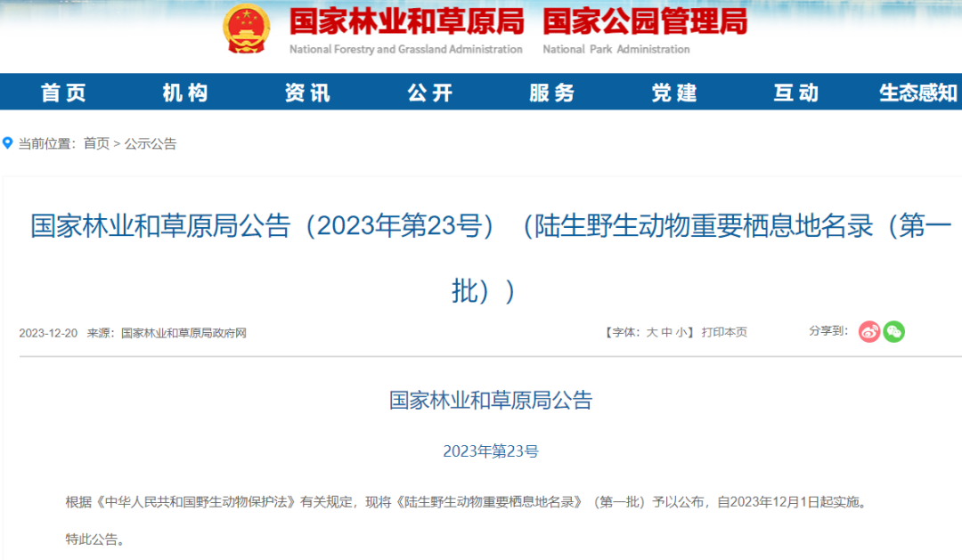Open the 公开 navigation menu
This screenshot has height=560, width=962.
tap(429, 92)
